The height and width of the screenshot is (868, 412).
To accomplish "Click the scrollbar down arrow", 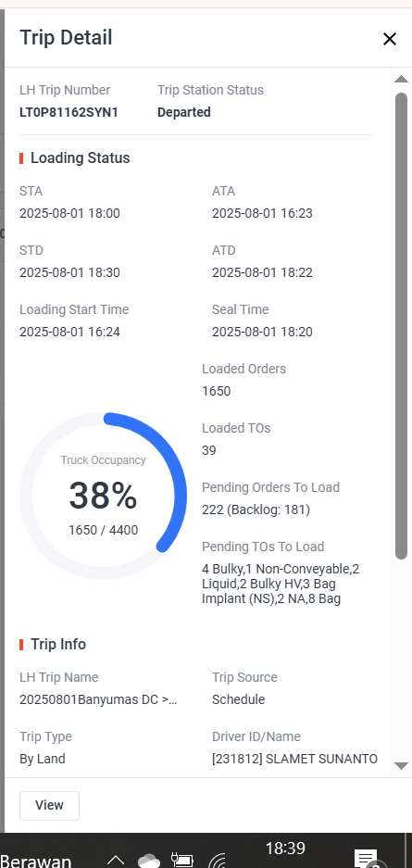I will tap(401, 766).
